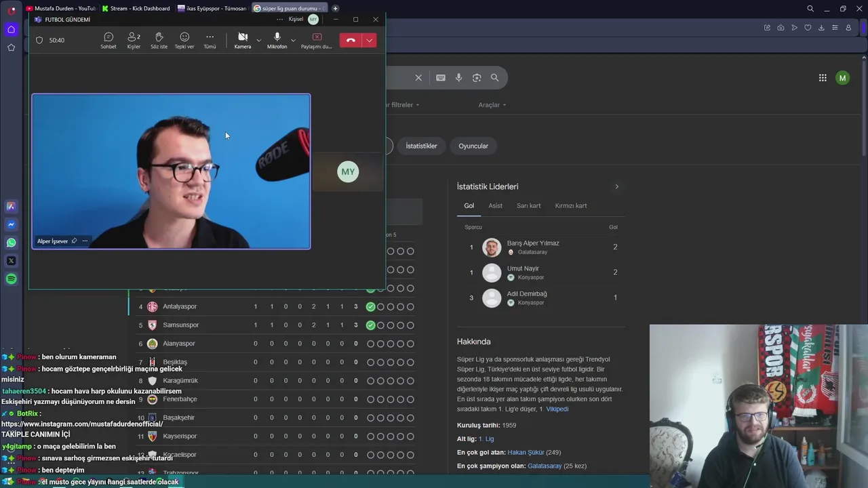The width and height of the screenshot is (868, 488).
Task: Expand İstatistik Liderleri arrow
Action: (616, 186)
